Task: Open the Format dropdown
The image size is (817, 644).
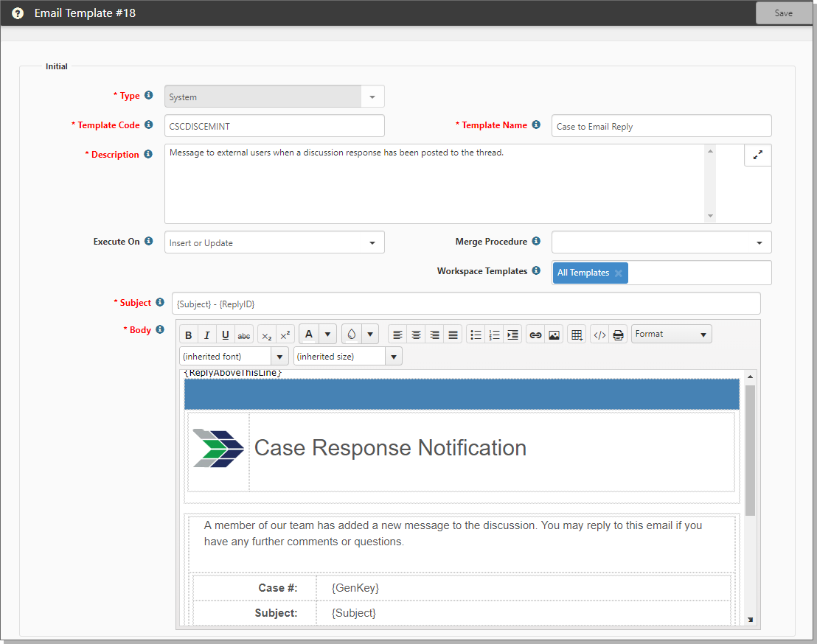Action: tap(671, 335)
